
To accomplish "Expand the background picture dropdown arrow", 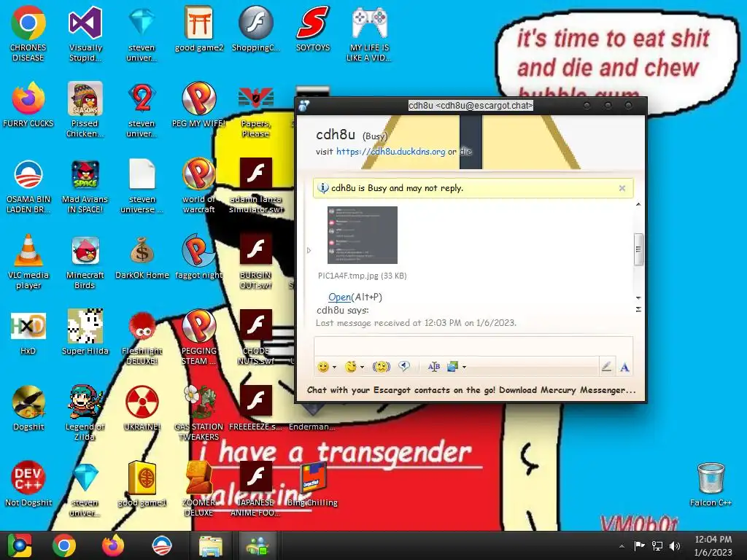I will 465,367.
